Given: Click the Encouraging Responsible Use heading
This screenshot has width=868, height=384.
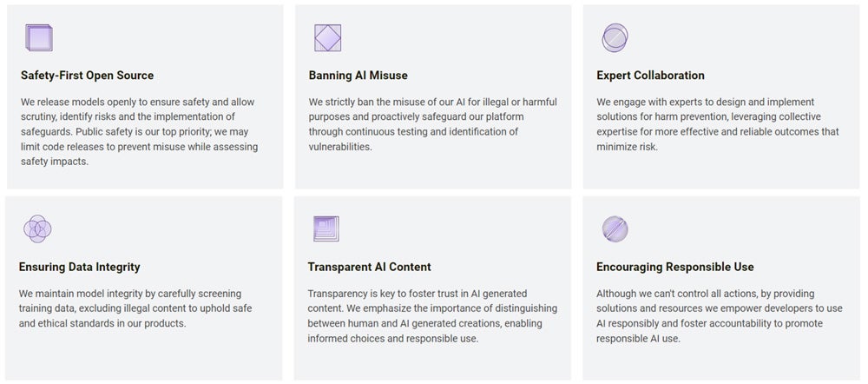Looking at the screenshot, I should tap(674, 267).
